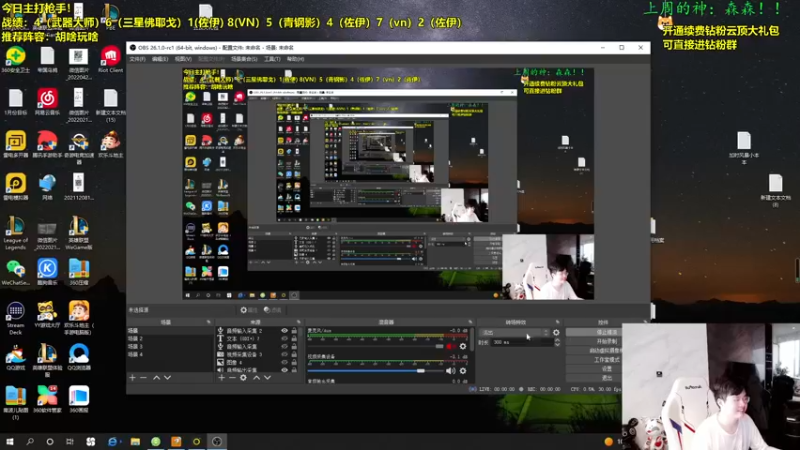The image size is (800, 450).
Task: Pop out the 混音器 dock via its header icon
Action: [470, 322]
